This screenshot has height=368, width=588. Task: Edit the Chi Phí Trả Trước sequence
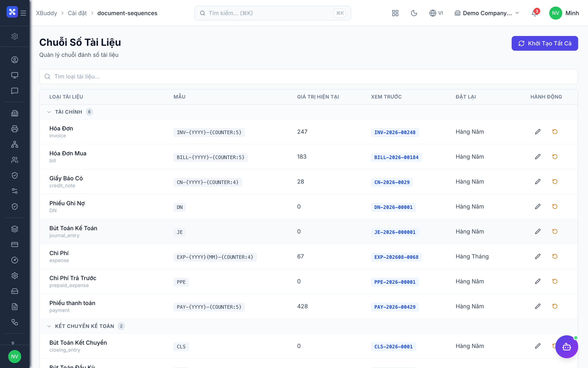538,281
